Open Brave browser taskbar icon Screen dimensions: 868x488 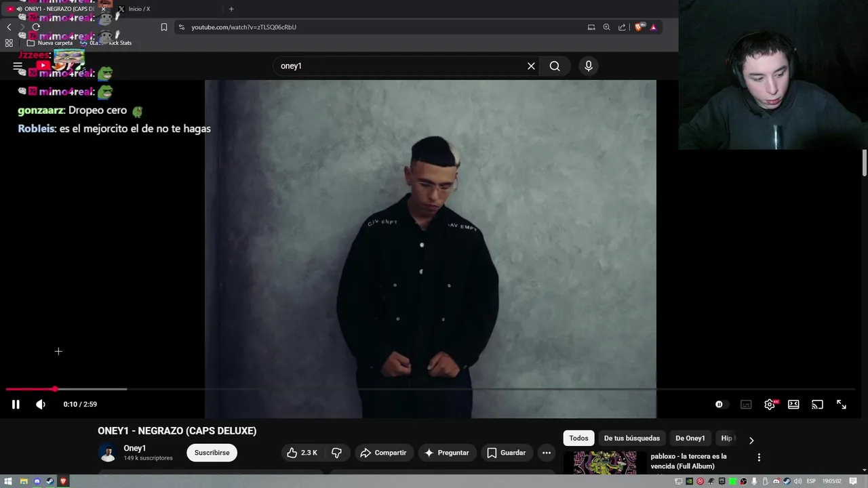[x=64, y=481]
